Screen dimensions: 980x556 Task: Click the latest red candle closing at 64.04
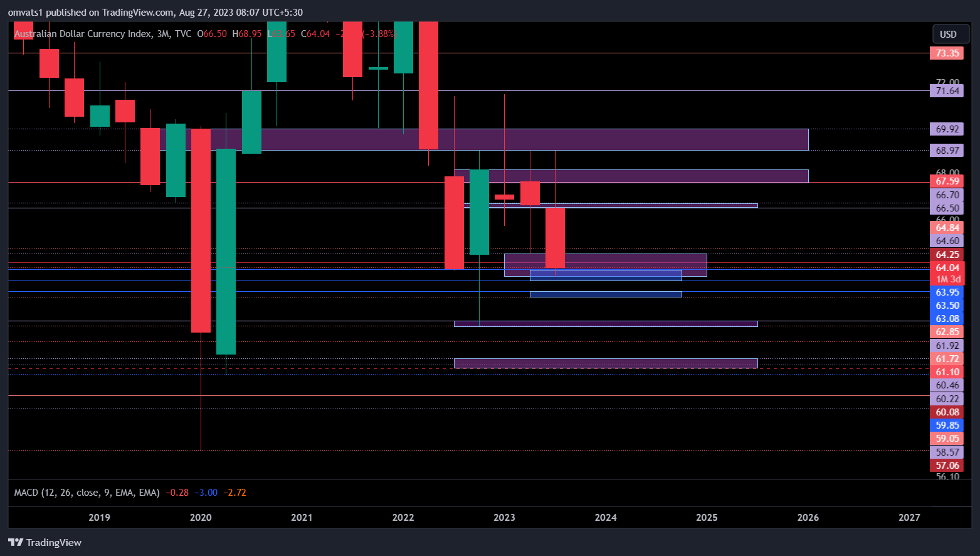(x=555, y=238)
